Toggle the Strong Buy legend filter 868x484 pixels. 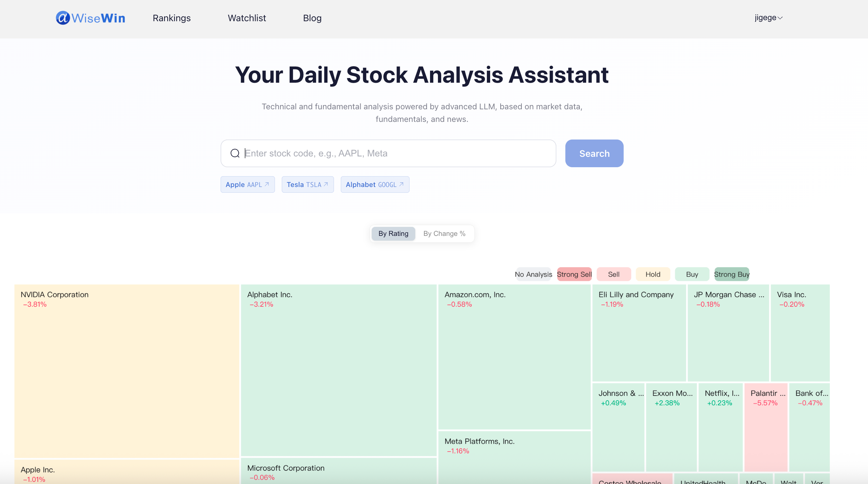[x=732, y=274]
